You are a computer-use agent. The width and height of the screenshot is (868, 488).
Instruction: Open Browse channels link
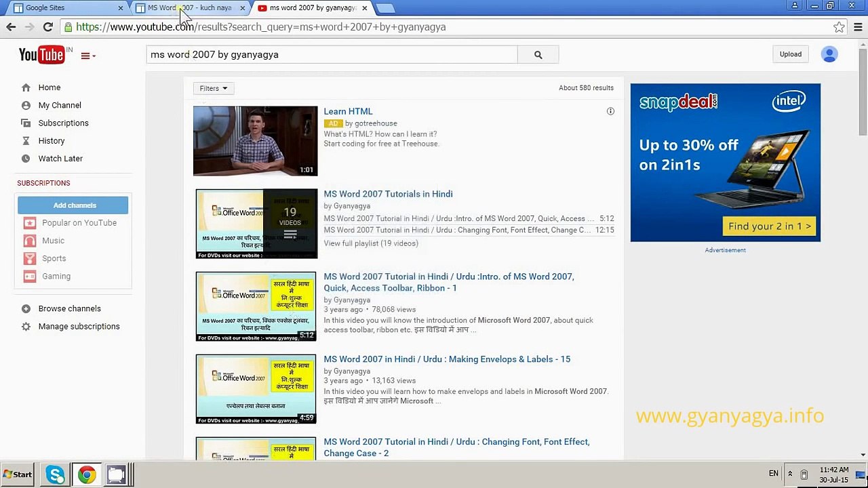click(69, 308)
